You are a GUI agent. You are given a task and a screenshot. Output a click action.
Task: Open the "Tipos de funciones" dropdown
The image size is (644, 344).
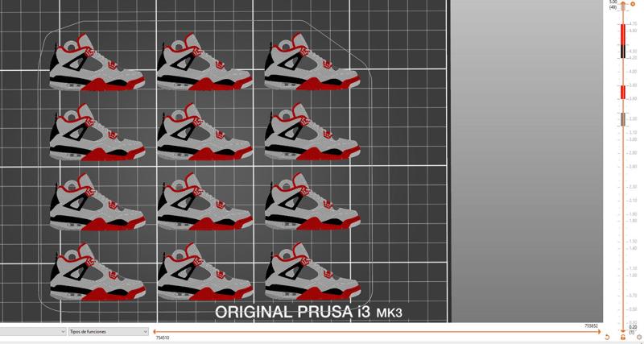(x=109, y=331)
